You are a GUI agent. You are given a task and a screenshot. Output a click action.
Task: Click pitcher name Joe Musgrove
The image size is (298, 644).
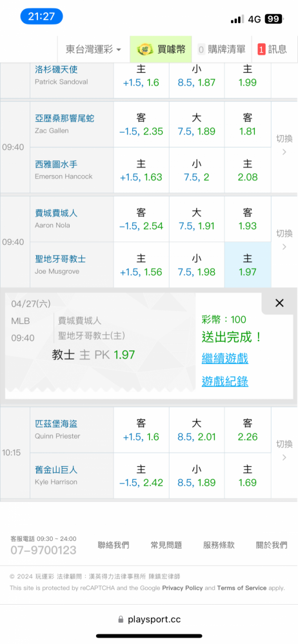[57, 271]
